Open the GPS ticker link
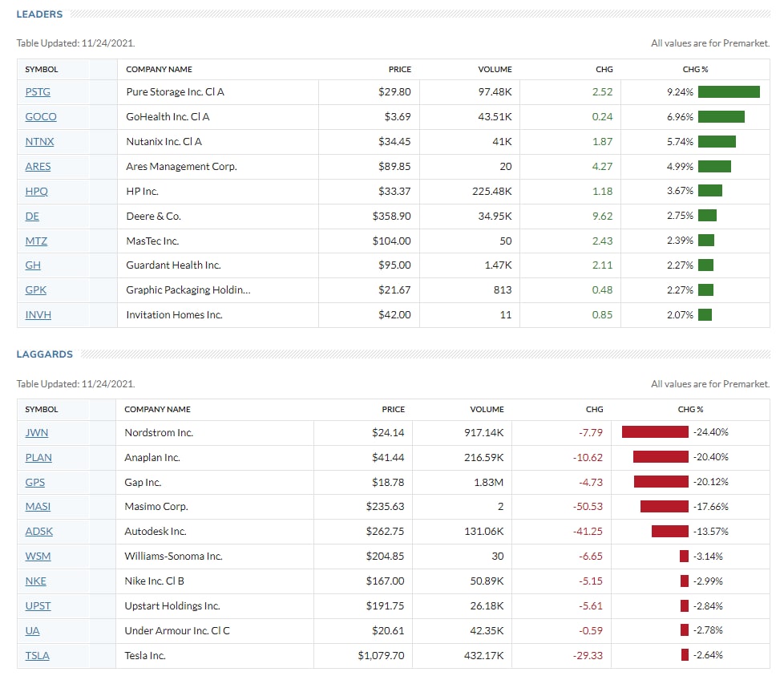 pyautogui.click(x=35, y=483)
